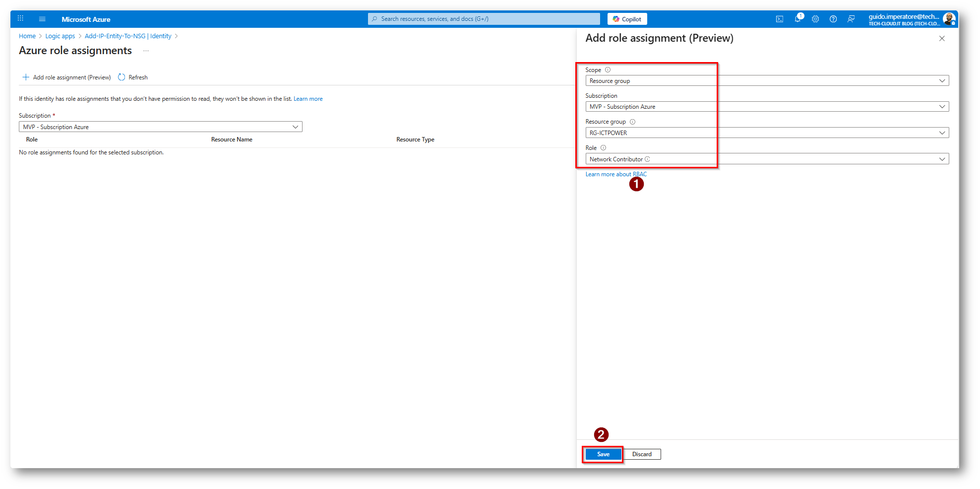Close the Add role assignment panel

coord(942,39)
